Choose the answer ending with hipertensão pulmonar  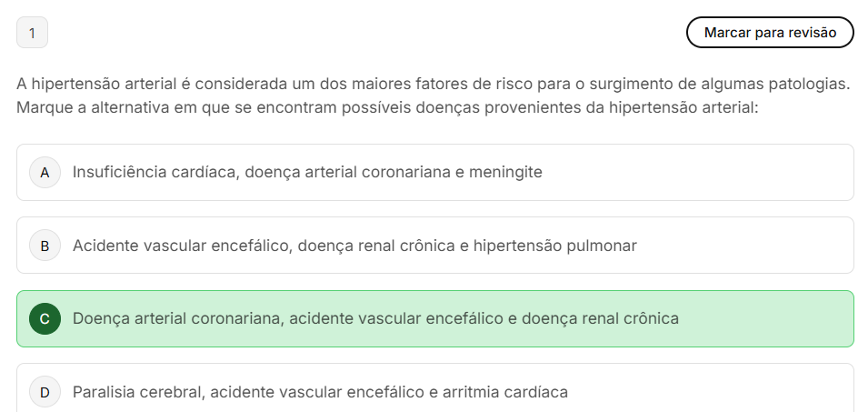click(354, 245)
